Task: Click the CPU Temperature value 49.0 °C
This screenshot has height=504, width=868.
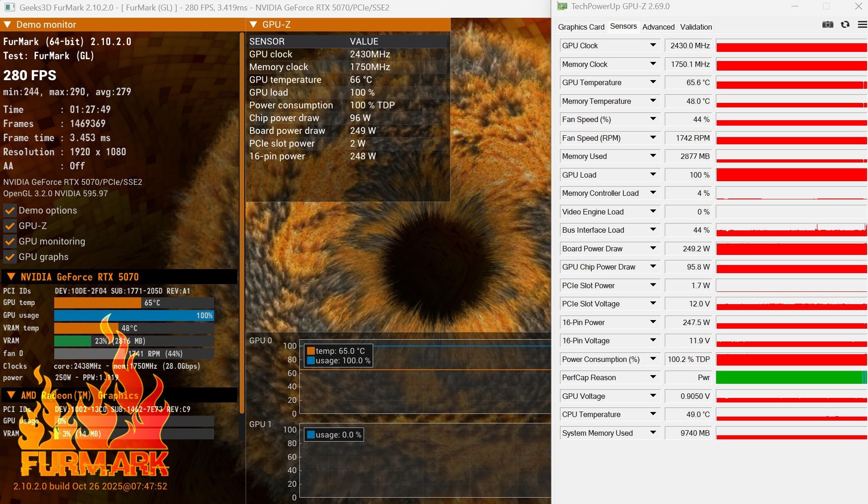Action: tap(688, 414)
